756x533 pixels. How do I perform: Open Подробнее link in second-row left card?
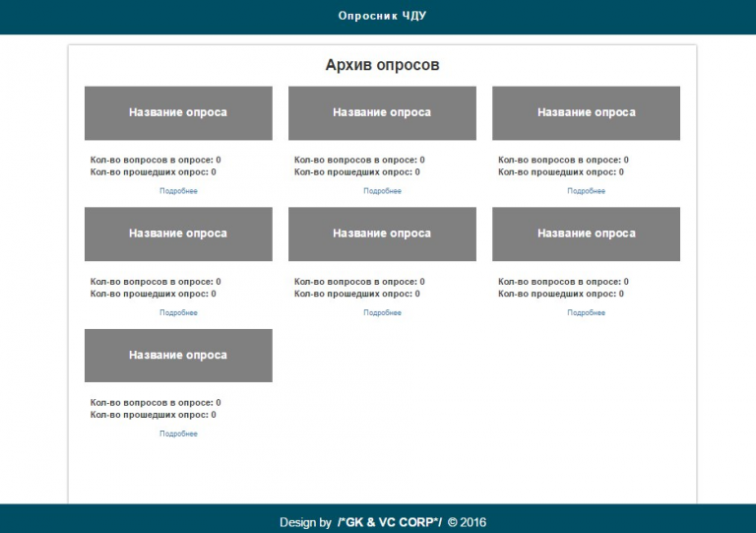point(178,312)
